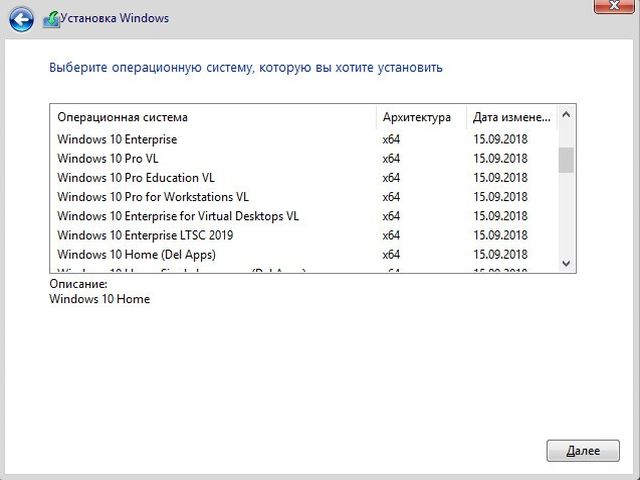Select Windows 10 Pro Education VL

pos(304,178)
